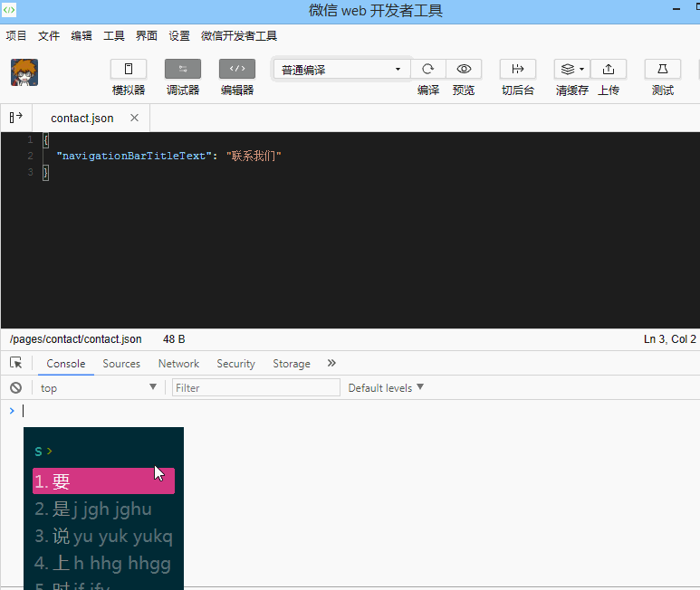The height and width of the screenshot is (590, 700).
Task: Open the top context dropdown
Action: point(98,387)
